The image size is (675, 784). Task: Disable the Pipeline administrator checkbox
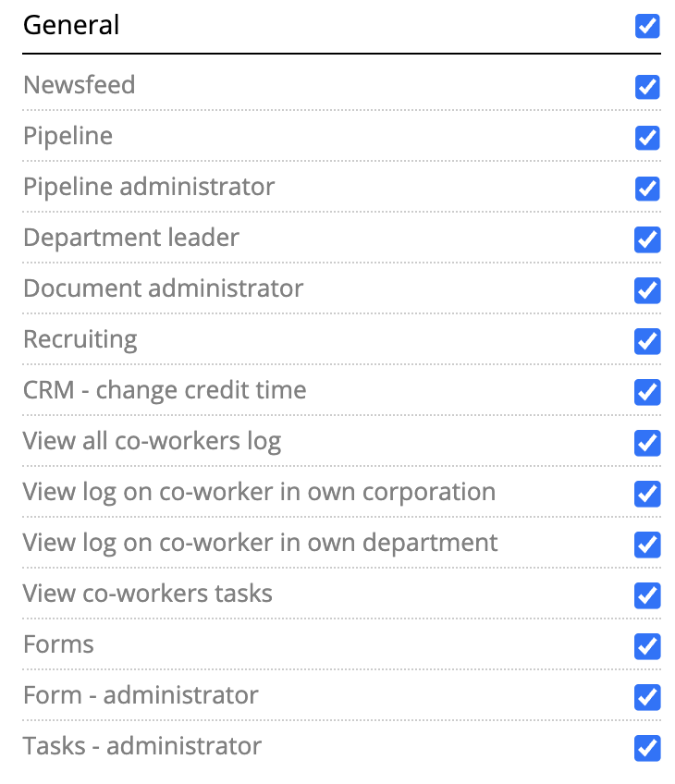click(647, 189)
